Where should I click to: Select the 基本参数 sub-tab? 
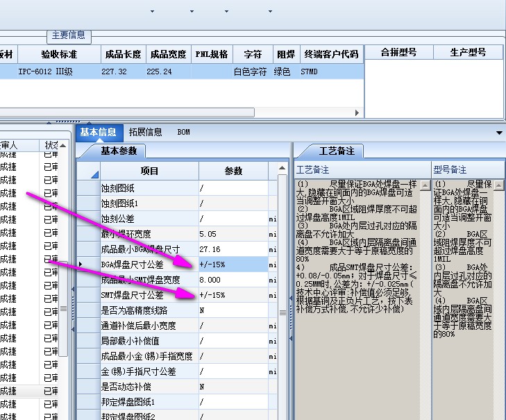coord(119,151)
